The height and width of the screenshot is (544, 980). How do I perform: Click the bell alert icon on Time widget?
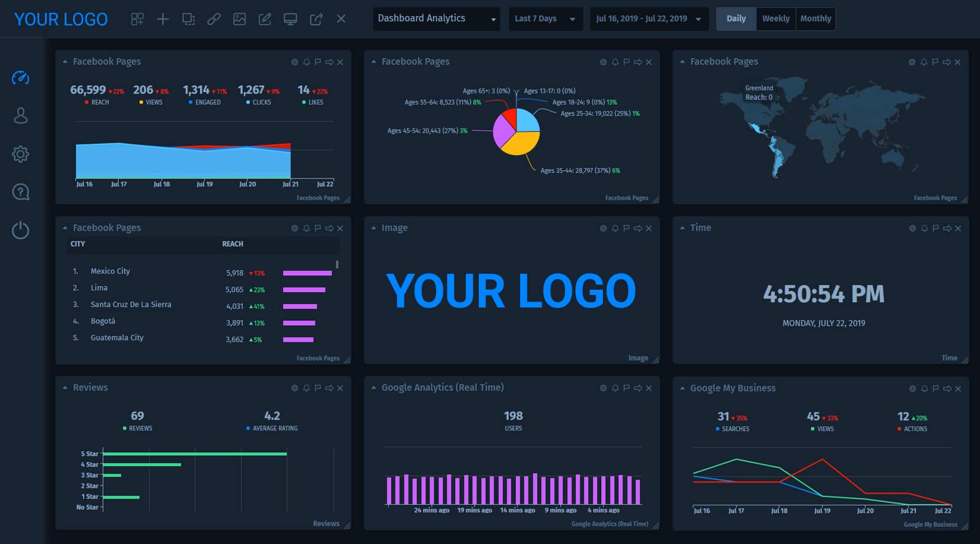tap(924, 228)
